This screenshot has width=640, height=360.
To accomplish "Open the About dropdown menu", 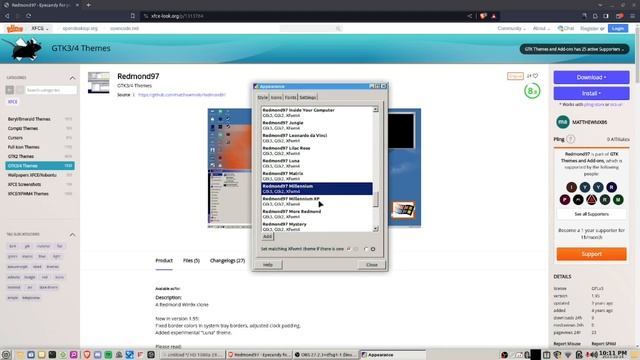I will tap(541, 28).
